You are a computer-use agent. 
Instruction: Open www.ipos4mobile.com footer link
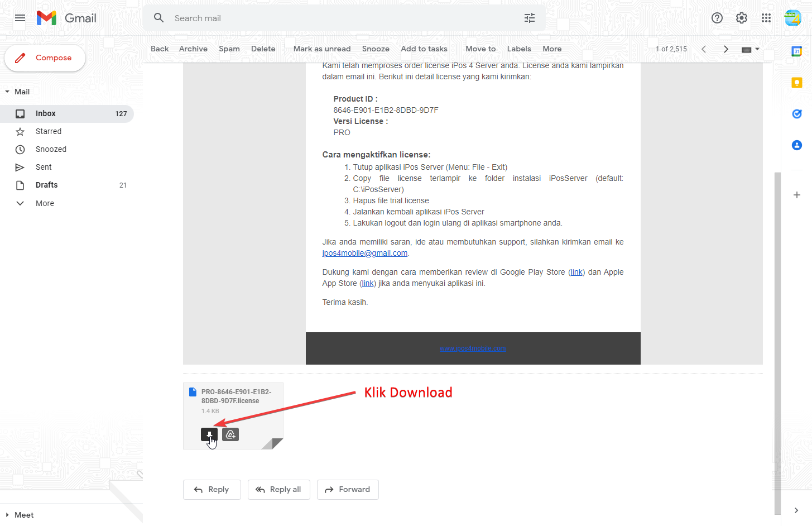(x=473, y=348)
